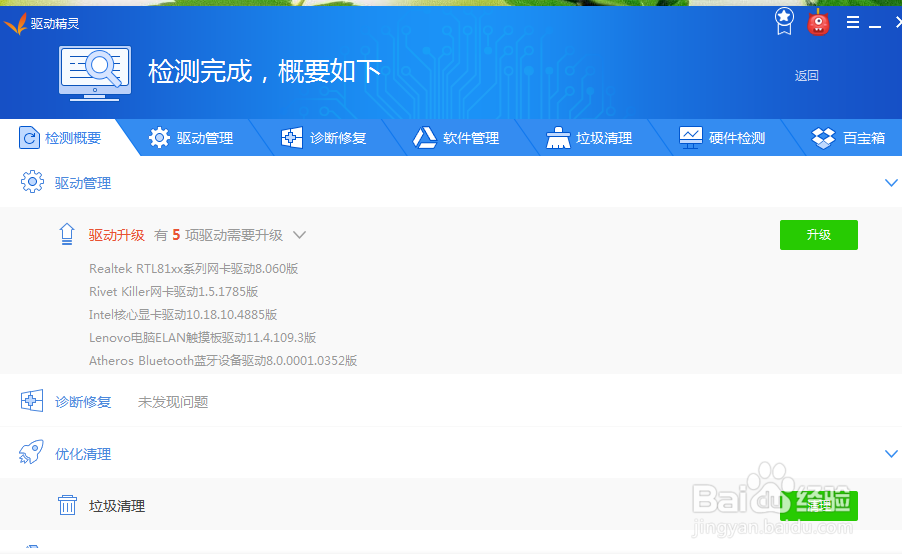Open the 百宝箱 tab

click(849, 138)
